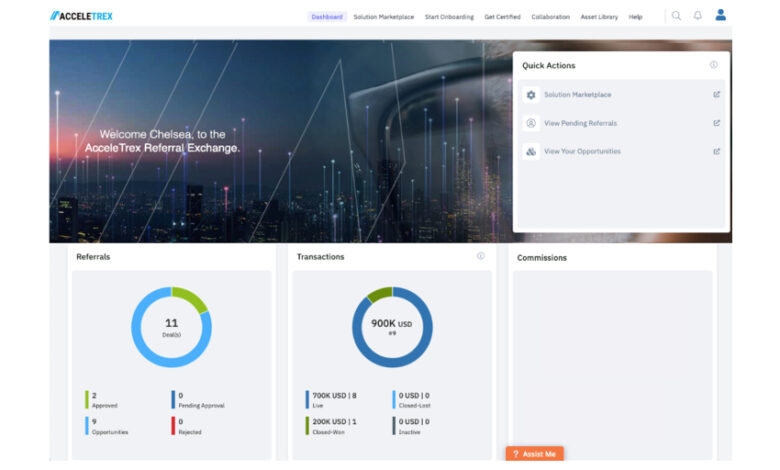Click the Solution Marketplace gear icon
This screenshot has width=780, height=470.
pos(531,95)
